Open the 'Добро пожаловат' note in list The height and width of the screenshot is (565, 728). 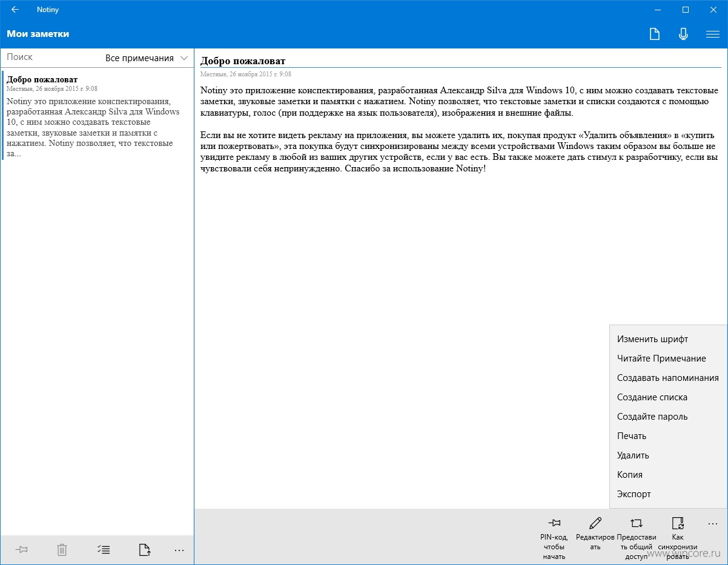(97, 116)
